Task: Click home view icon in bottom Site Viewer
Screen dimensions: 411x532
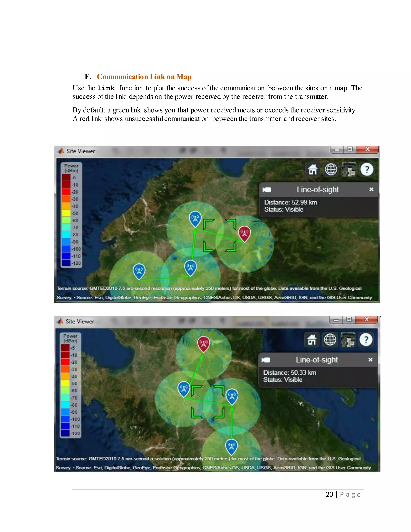Action: 312,339
